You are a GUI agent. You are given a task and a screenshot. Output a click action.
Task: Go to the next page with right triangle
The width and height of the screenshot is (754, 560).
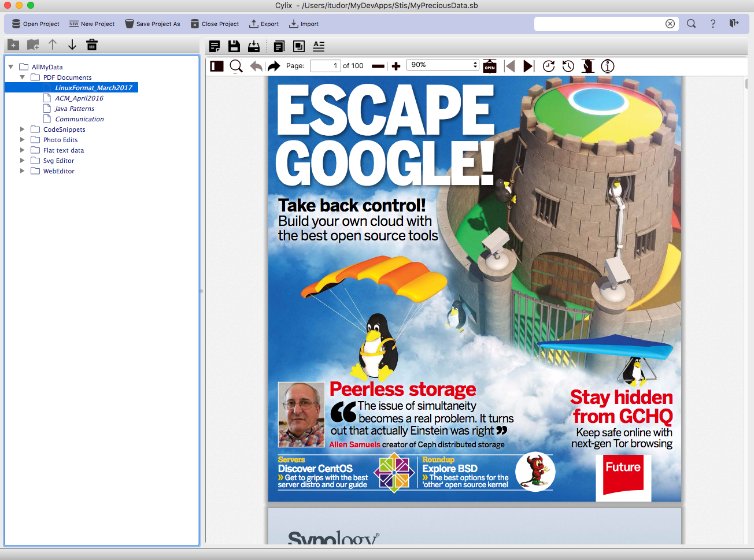(x=528, y=66)
